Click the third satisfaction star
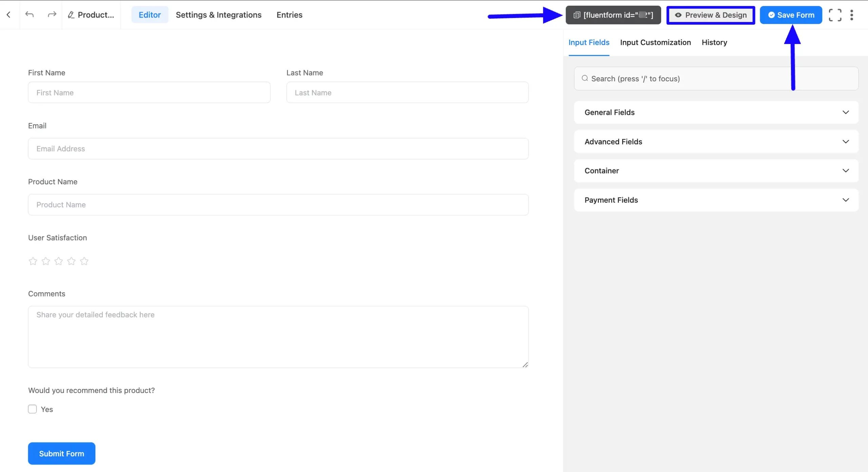The image size is (868, 472). [59, 261]
